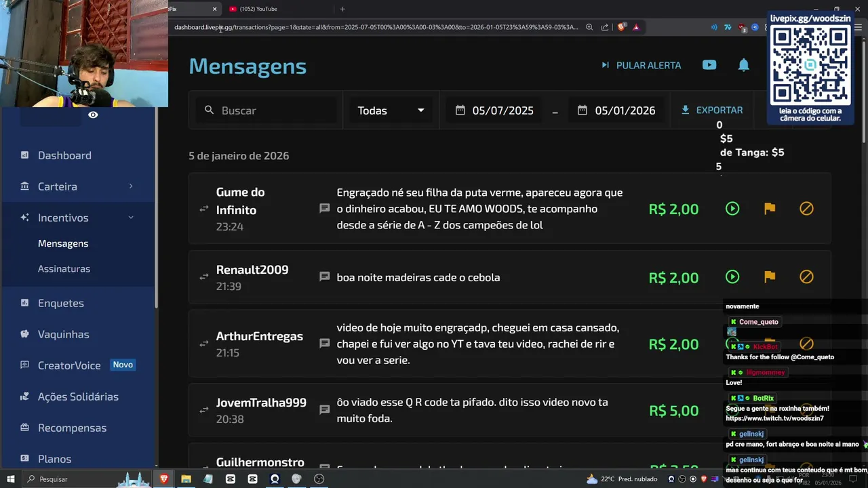This screenshot has width=868, height=488.
Task: Open Assinaturas in the sidebar
Action: point(64,268)
